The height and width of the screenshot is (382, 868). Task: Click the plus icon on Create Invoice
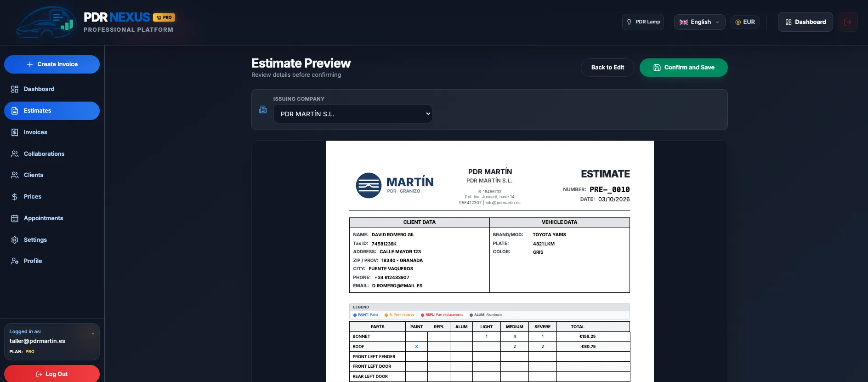pyautogui.click(x=30, y=64)
